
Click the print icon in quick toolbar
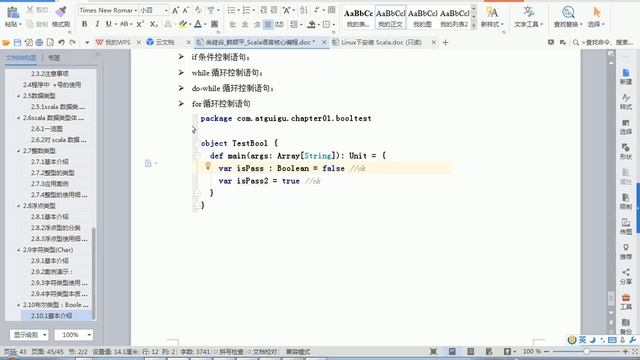coord(39,42)
